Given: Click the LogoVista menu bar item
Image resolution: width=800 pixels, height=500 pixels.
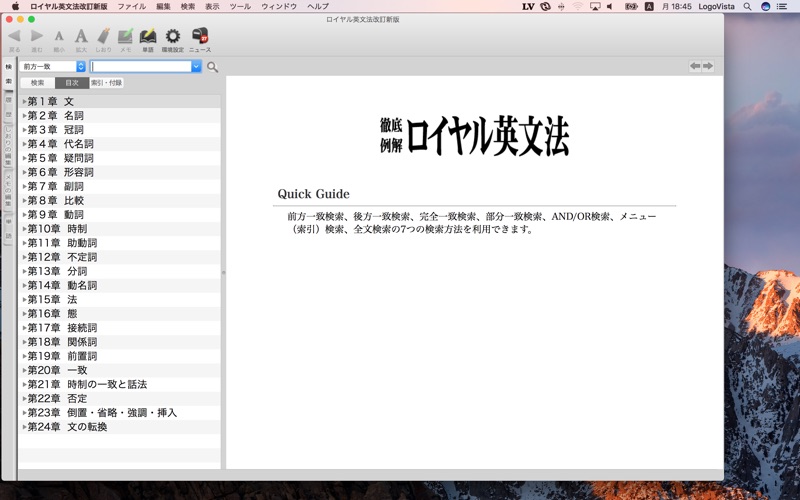Looking at the screenshot, I should (716, 6).
